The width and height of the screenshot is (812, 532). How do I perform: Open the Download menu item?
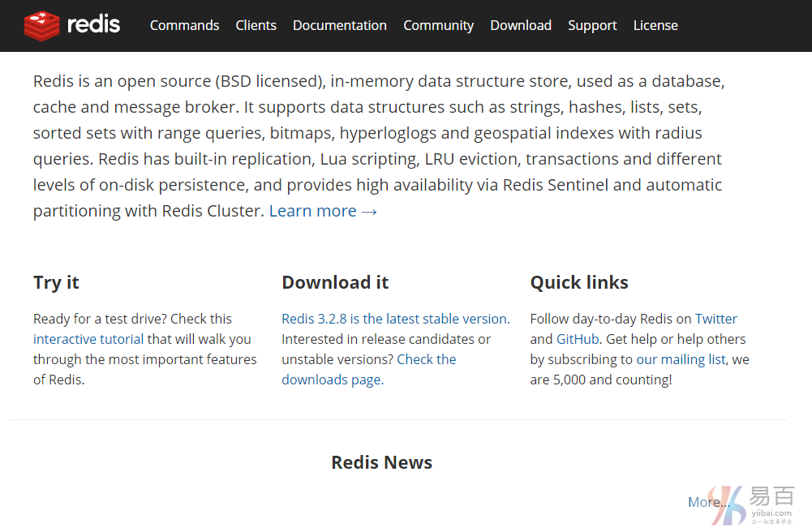point(521,26)
